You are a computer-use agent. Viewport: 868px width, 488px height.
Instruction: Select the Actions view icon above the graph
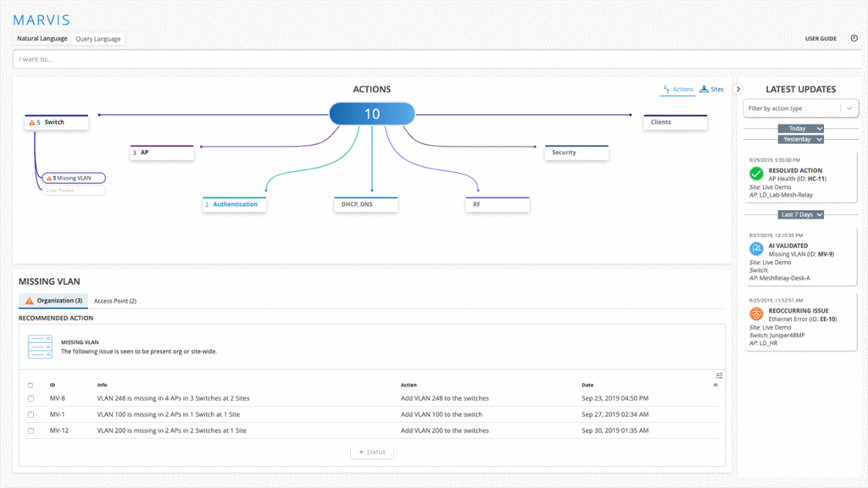(x=665, y=89)
